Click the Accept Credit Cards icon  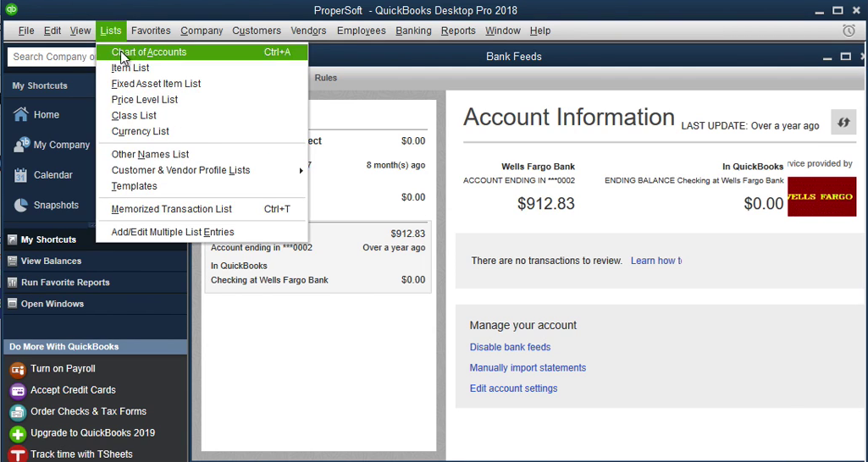18,391
